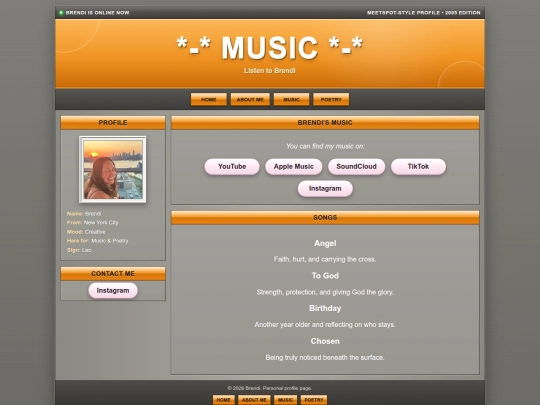Click the 'From: New York City' profile line
Viewport: 540px width, 405px height.
coord(92,223)
